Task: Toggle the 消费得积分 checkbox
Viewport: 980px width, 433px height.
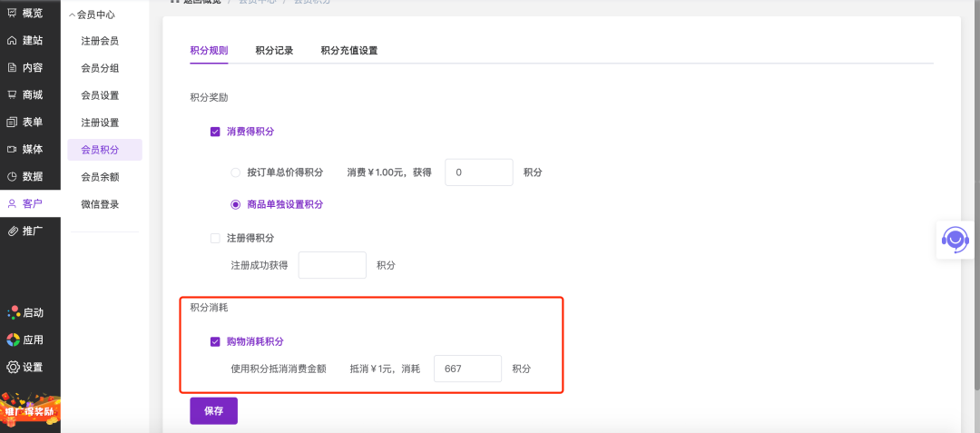Action: coord(215,132)
